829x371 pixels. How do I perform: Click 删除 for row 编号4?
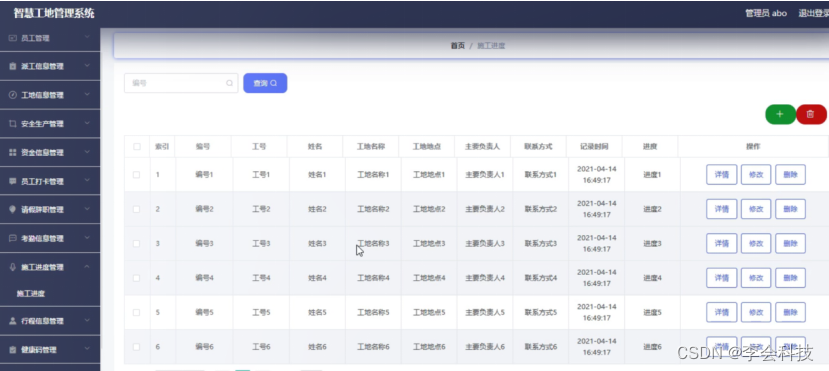coord(790,278)
